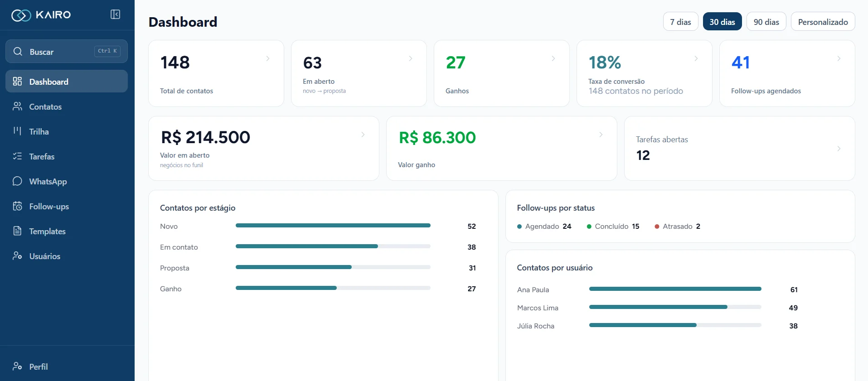Open chevron on Total de contatos card

coord(268,58)
